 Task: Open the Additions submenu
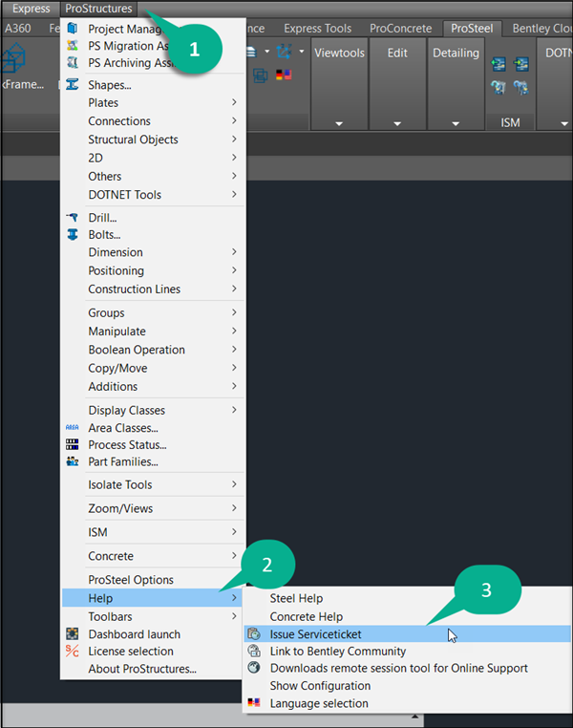pyautogui.click(x=153, y=386)
